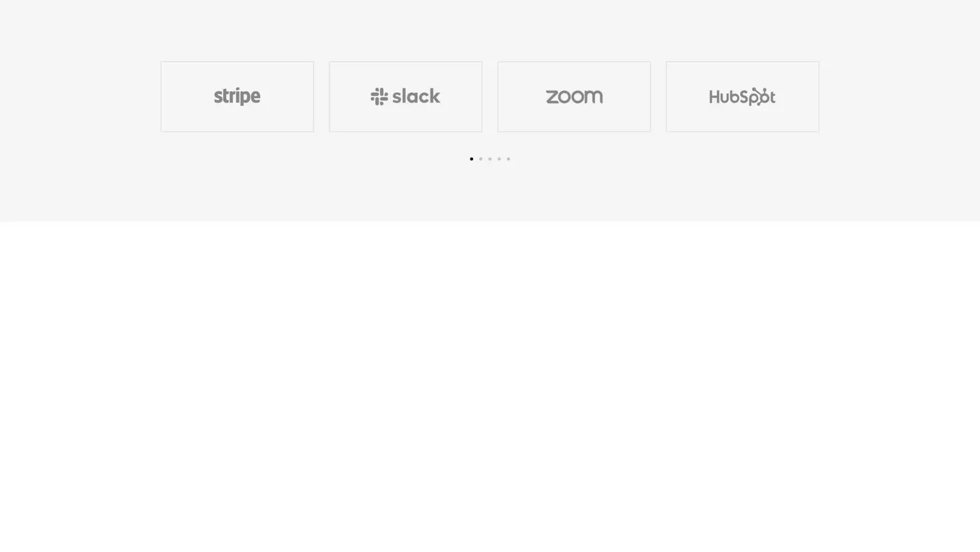Click the Slack wordmark text
This screenshot has width=980, height=552.
(416, 96)
